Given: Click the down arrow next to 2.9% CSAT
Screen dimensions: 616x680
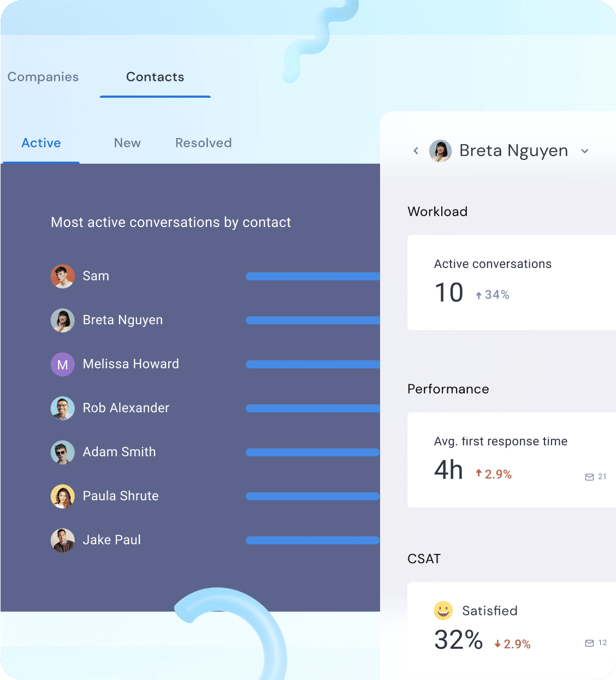Looking at the screenshot, I should [x=497, y=643].
